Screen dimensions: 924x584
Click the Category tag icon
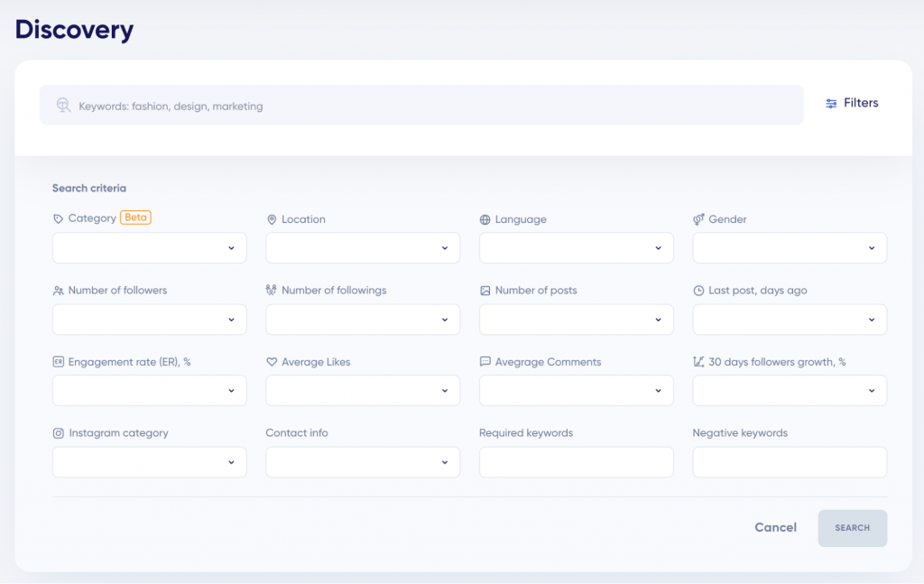click(x=59, y=219)
